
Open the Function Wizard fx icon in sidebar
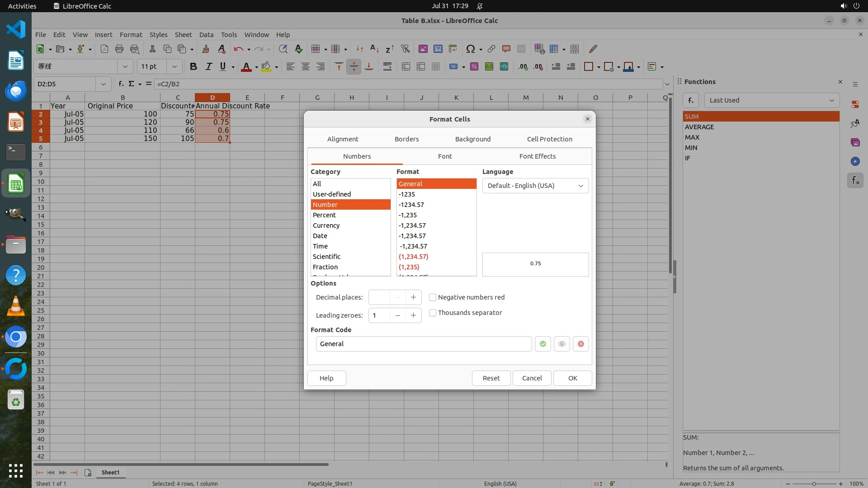(855, 181)
